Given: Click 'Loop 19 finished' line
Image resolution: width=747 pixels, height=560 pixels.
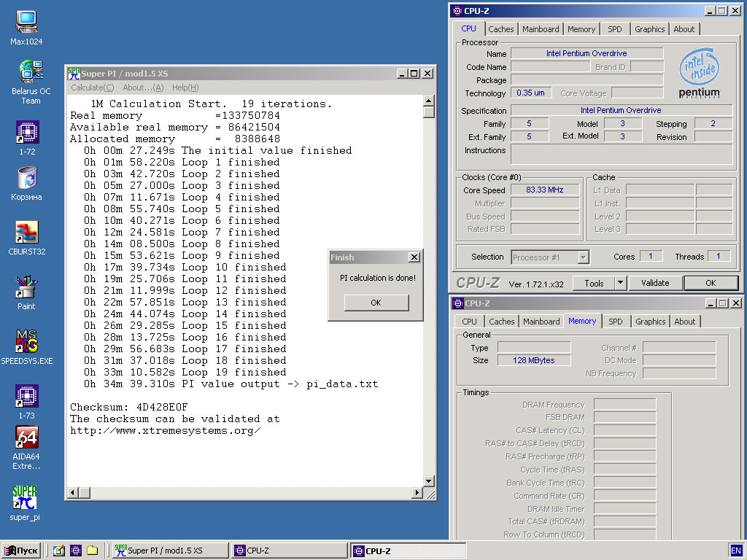Looking at the screenshot, I should pyautogui.click(x=185, y=373).
